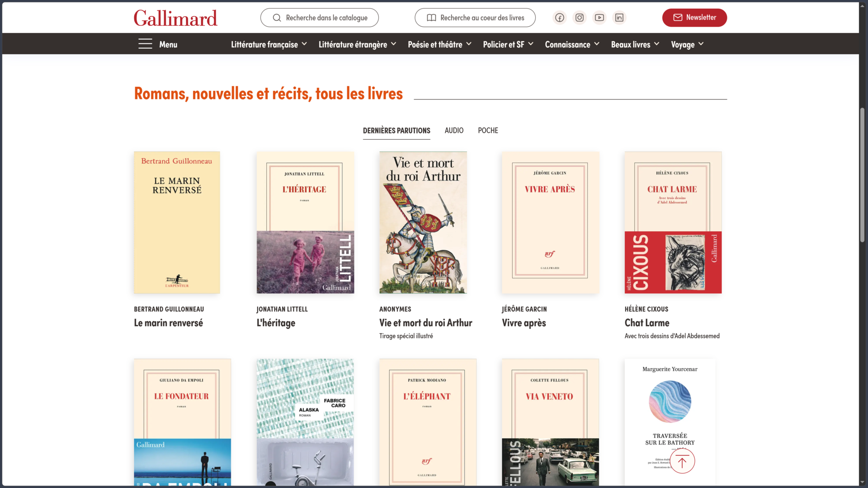
Task: Open the Le Fondateur book cover
Action: [182, 422]
